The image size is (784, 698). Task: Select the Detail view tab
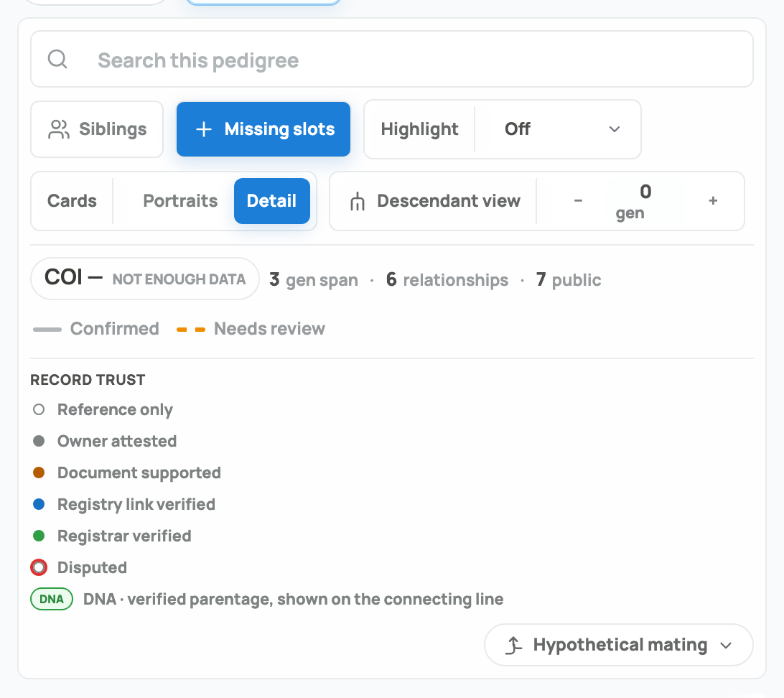click(x=272, y=201)
